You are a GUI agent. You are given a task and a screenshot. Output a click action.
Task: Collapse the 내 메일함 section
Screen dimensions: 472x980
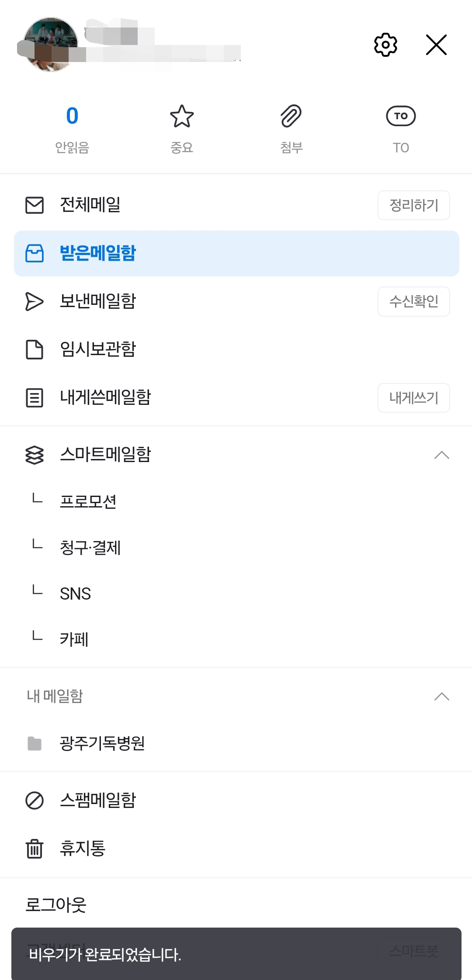(x=441, y=697)
